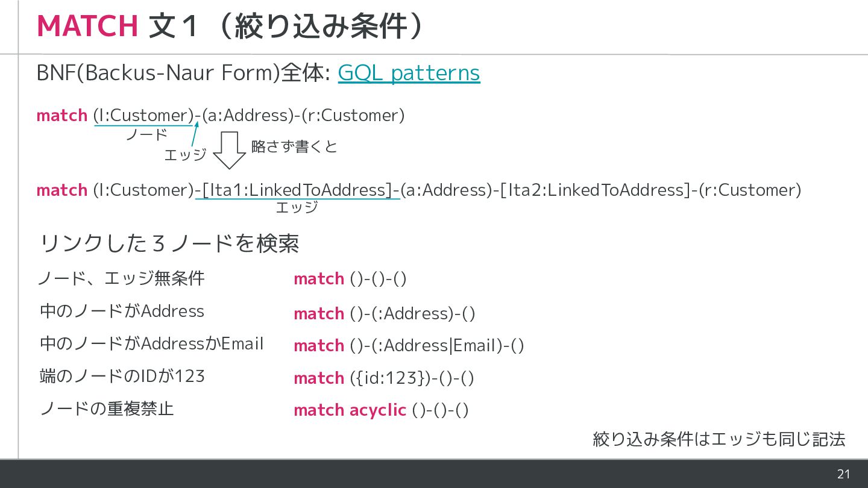Viewport: 868px width, 488px height.
Task: Click the Address|Email match code line
Action: [x=409, y=346]
